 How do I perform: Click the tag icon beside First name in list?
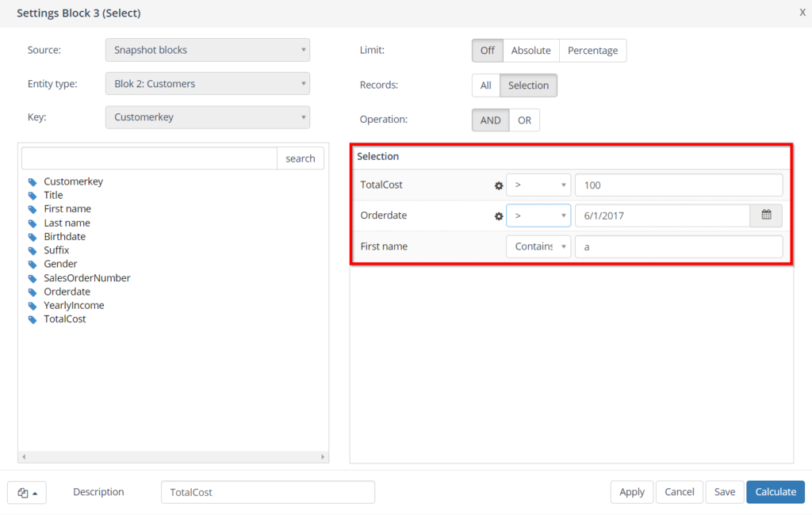point(33,210)
